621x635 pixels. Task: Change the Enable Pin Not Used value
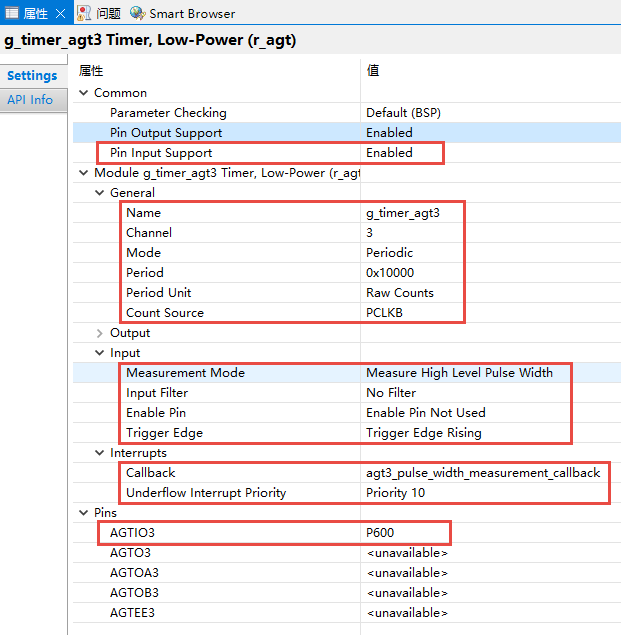coord(426,413)
